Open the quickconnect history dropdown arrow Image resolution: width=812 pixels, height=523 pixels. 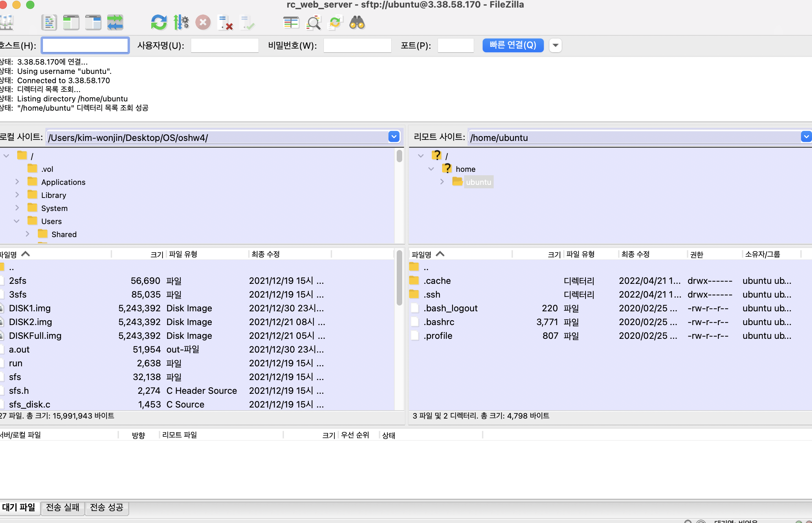(x=555, y=45)
